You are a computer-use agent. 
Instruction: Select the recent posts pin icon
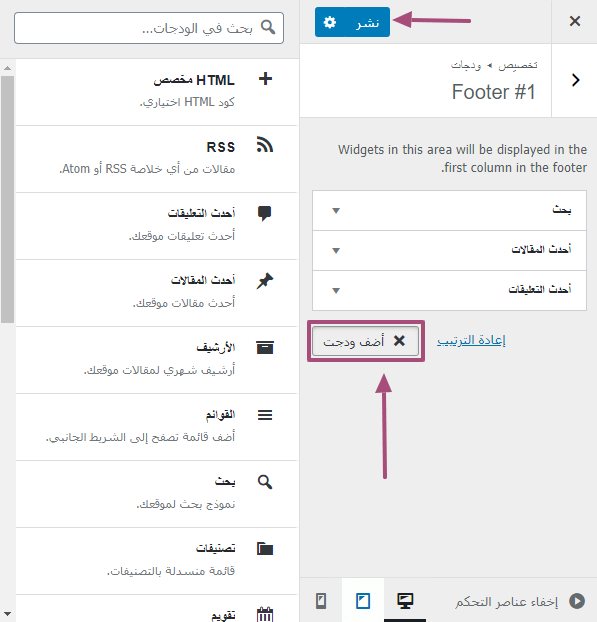265,281
